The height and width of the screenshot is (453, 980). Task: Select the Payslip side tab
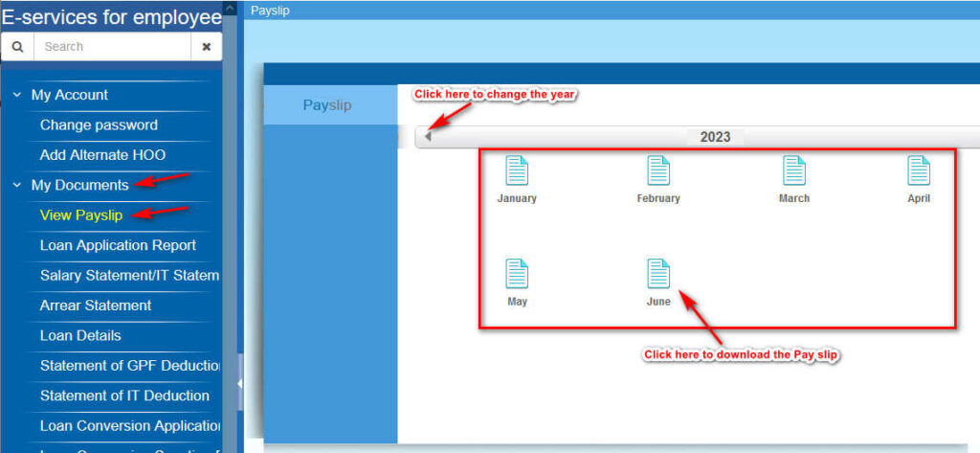click(x=330, y=105)
